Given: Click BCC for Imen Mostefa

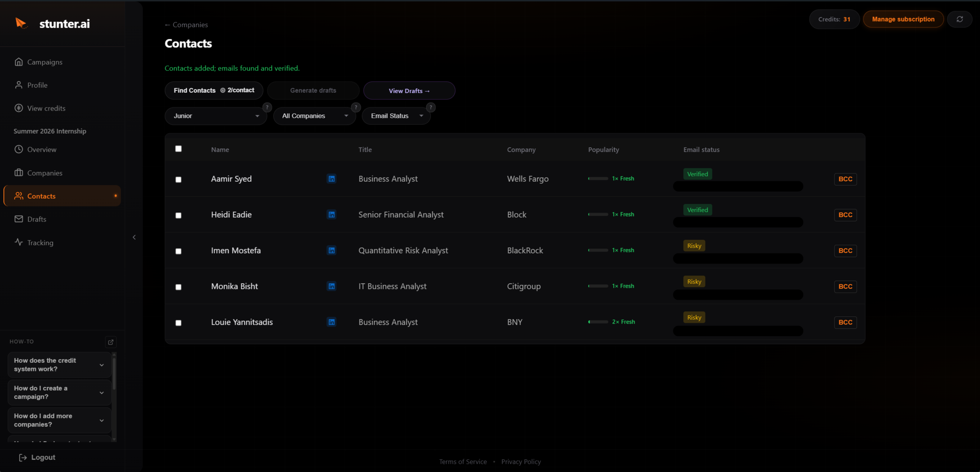Looking at the screenshot, I should (x=846, y=251).
